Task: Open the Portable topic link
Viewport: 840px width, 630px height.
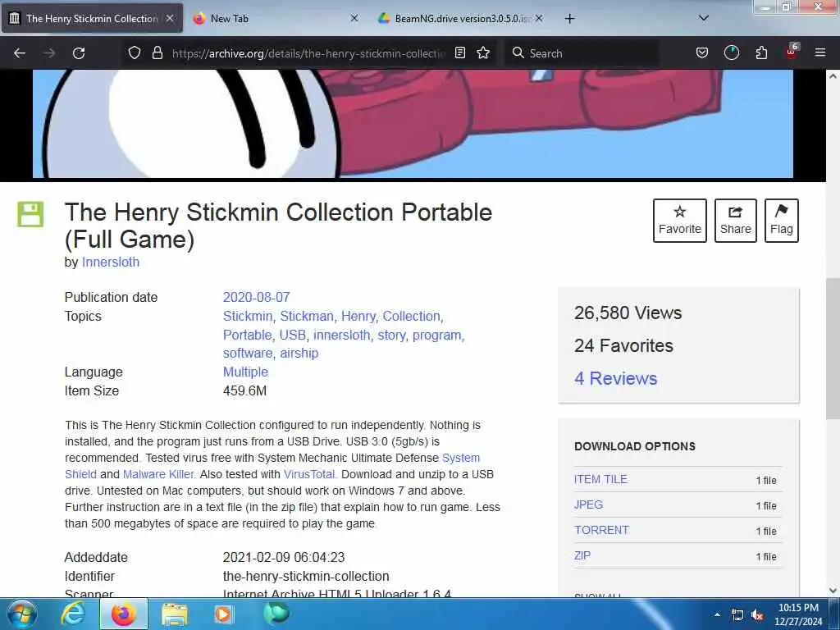Action: pyautogui.click(x=247, y=335)
